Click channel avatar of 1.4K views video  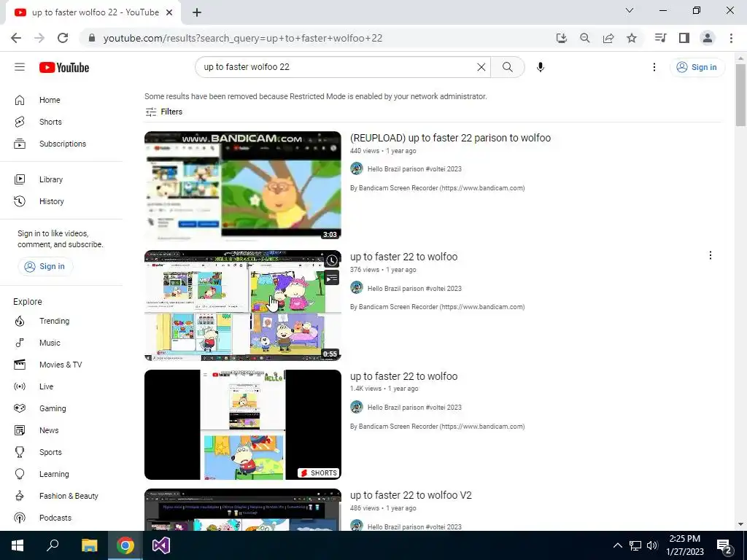(357, 407)
